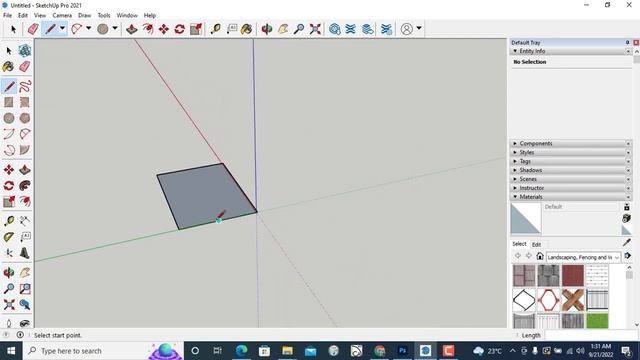Select the Move tool in top toolbar
Viewport: 640px width, 360px height.
[x=164, y=29]
